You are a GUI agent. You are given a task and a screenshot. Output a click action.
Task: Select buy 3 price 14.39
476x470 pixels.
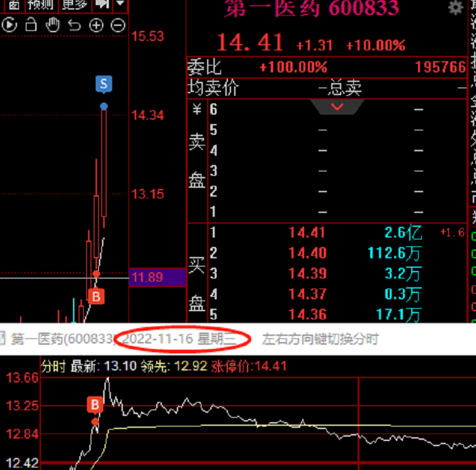click(x=307, y=273)
